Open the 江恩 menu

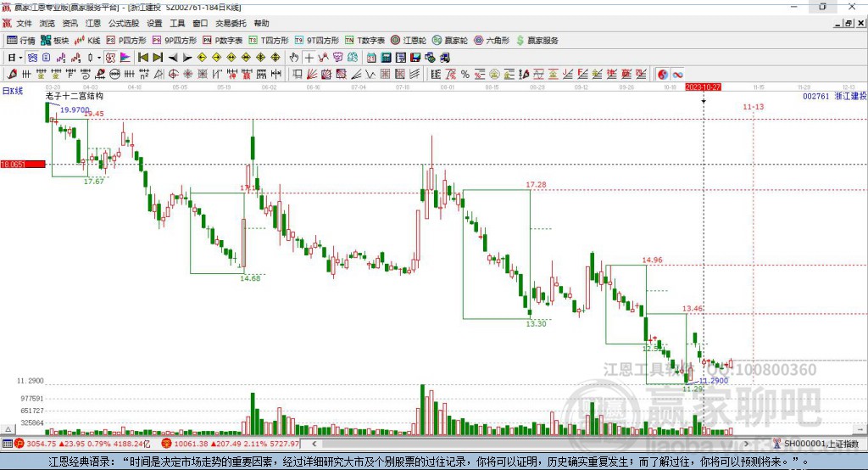[93, 23]
